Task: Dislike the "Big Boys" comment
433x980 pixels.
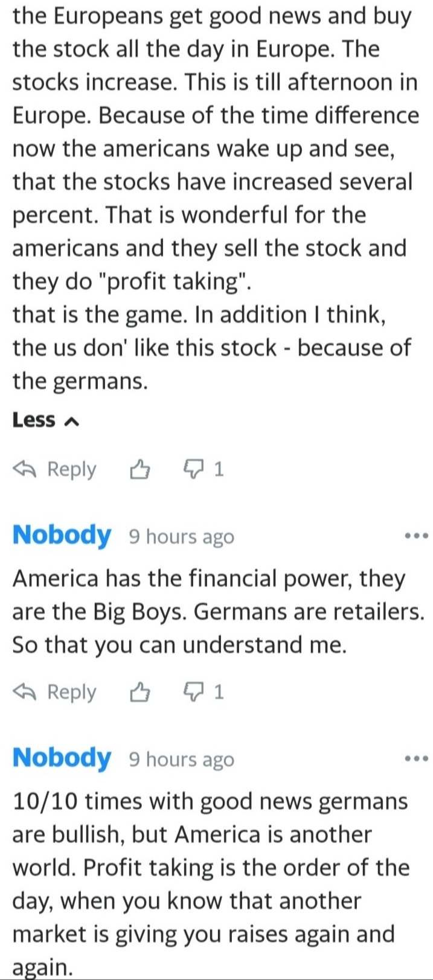Action: coord(193,691)
